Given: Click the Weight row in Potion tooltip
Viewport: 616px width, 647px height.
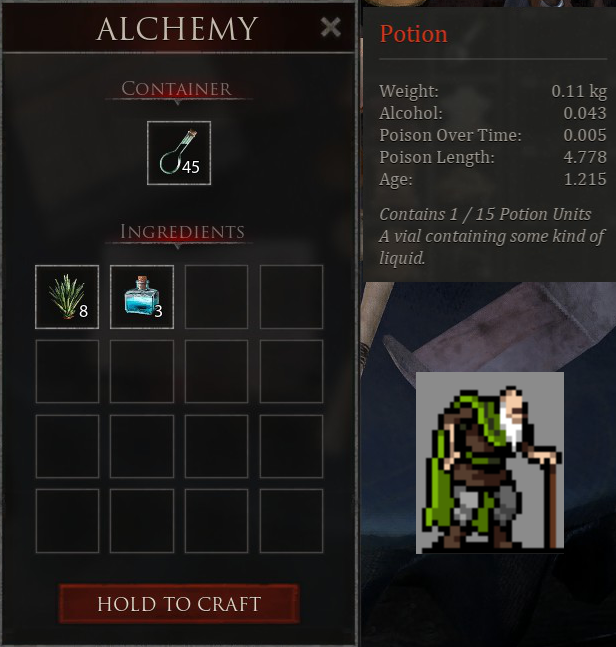Looking at the screenshot, I should click(x=493, y=91).
